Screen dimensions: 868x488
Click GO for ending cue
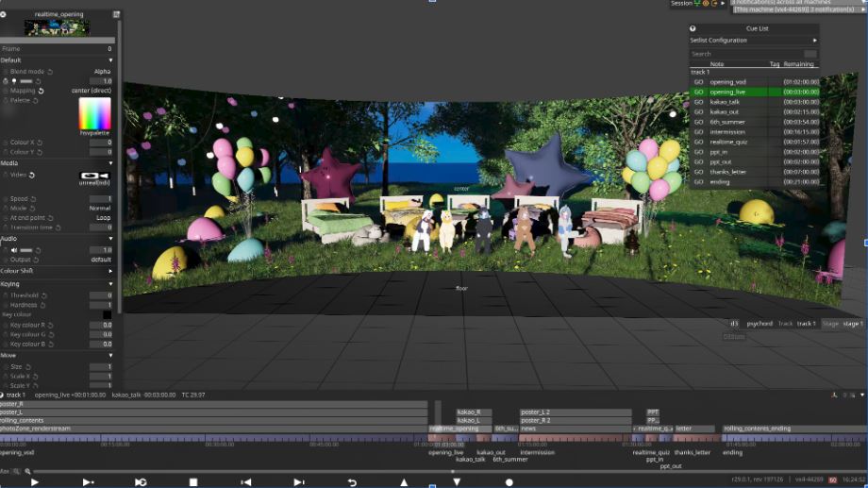tap(698, 181)
